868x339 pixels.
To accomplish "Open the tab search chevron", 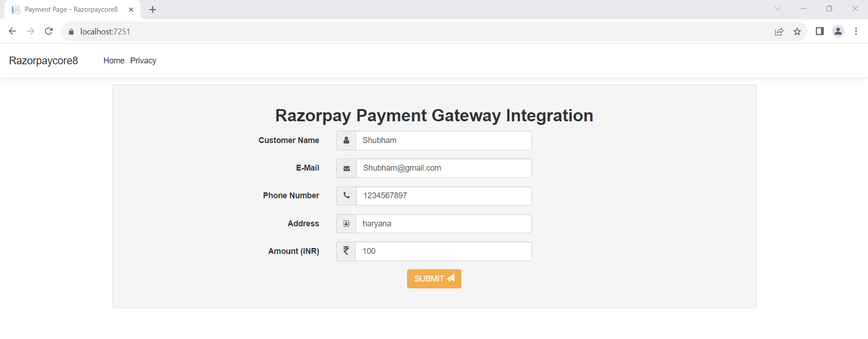I will click(x=778, y=9).
